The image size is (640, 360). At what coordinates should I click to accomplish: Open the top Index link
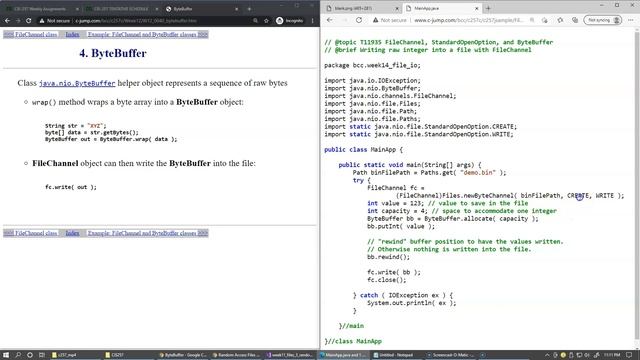(72, 35)
